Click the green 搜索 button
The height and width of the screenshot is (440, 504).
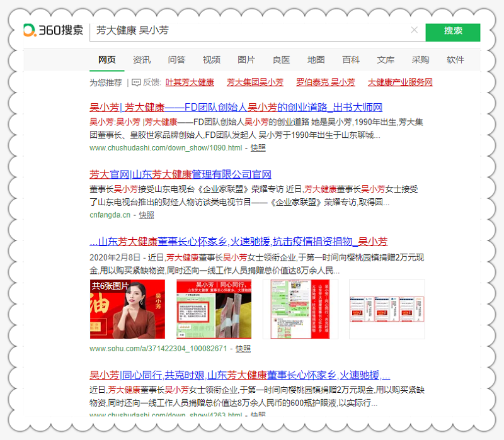coord(452,31)
